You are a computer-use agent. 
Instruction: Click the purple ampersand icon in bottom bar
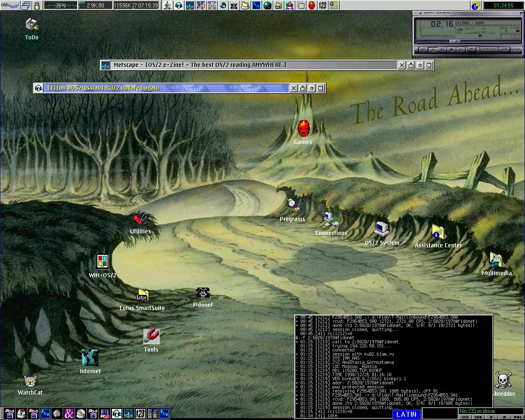pos(69,413)
